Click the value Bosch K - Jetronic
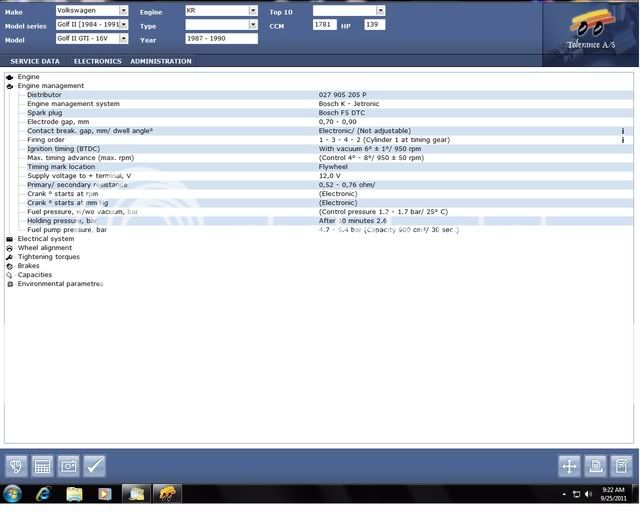The height and width of the screenshot is (512, 640). [x=349, y=104]
